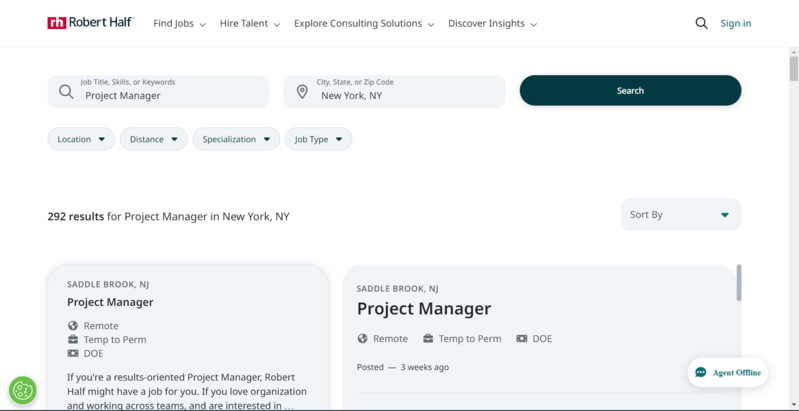Open the Job Type filter dropdown

(x=318, y=139)
